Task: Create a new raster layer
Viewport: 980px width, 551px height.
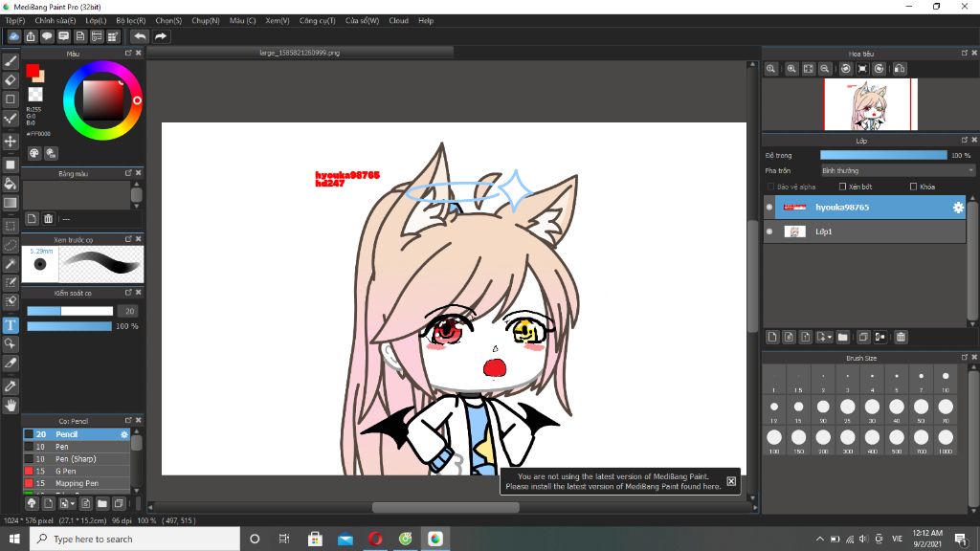Action: (772, 337)
